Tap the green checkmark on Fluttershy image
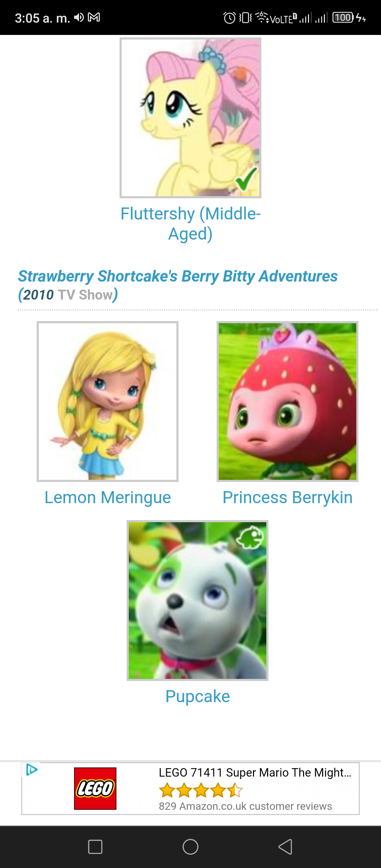 pos(247,179)
